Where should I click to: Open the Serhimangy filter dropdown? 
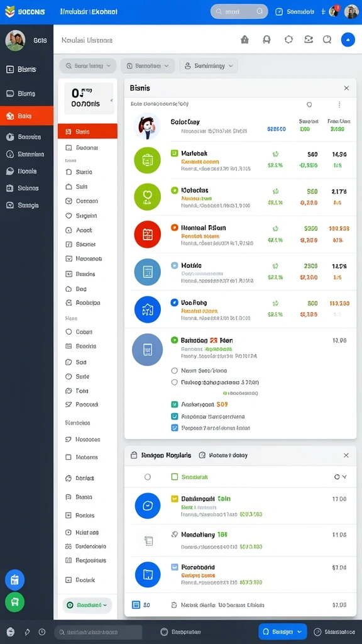[209, 65]
